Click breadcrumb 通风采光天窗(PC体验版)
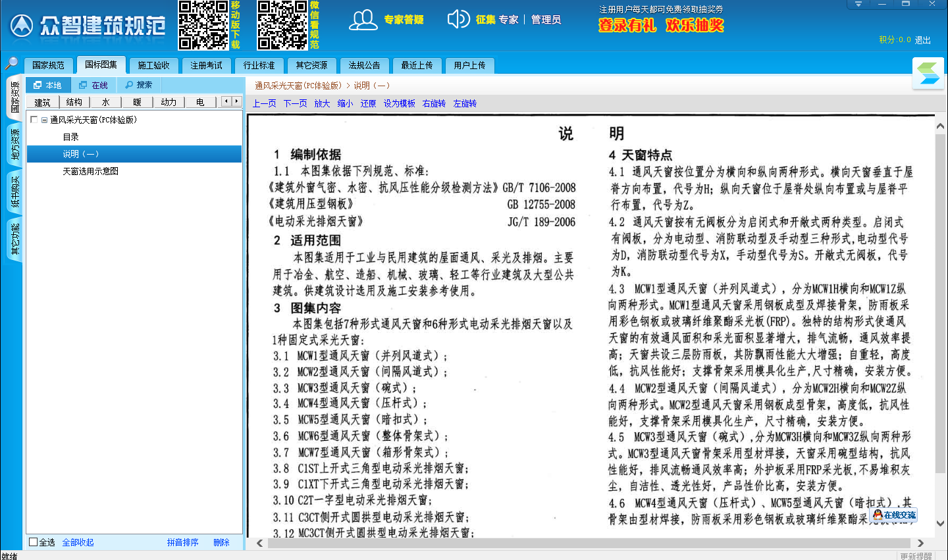This screenshot has width=948, height=560. (298, 86)
